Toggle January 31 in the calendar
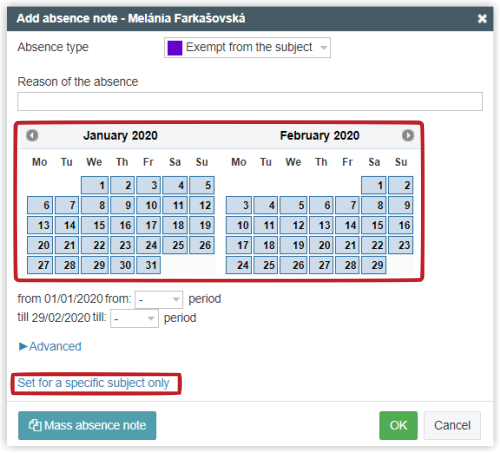 pyautogui.click(x=148, y=265)
